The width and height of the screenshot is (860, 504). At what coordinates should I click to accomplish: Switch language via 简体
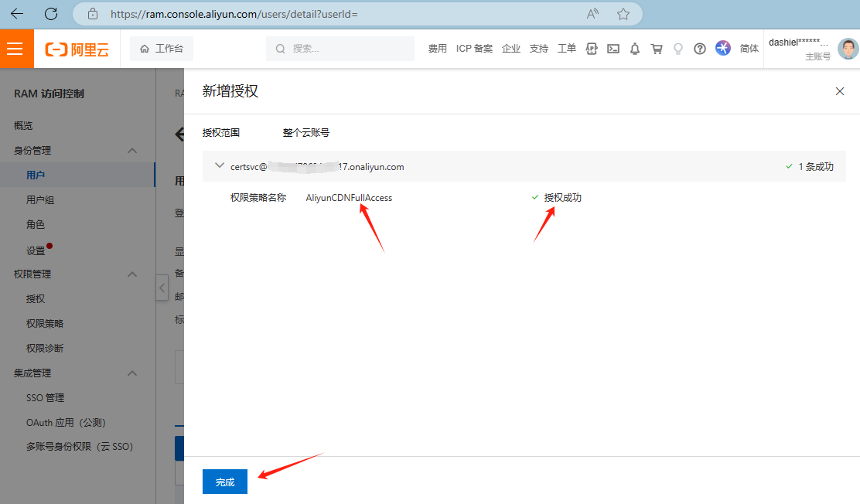tap(749, 48)
